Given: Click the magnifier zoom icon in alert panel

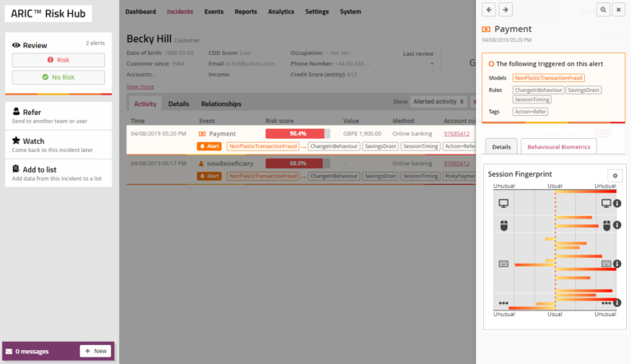Looking at the screenshot, I should click(x=603, y=10).
